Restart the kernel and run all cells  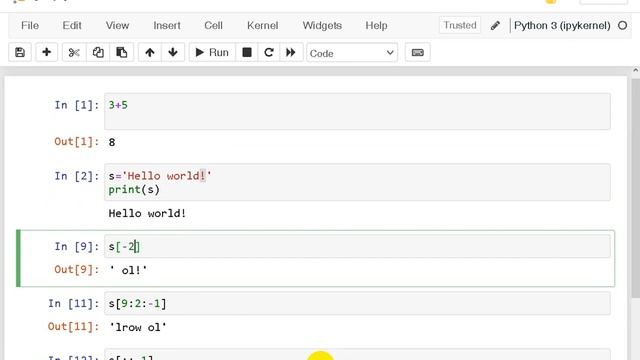(x=291, y=53)
